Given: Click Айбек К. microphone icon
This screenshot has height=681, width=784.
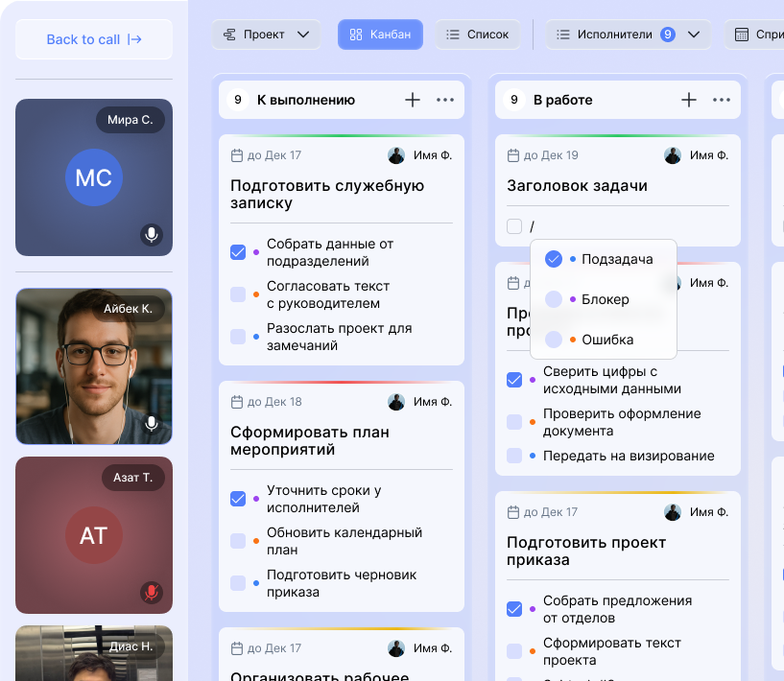Looking at the screenshot, I should [x=151, y=423].
